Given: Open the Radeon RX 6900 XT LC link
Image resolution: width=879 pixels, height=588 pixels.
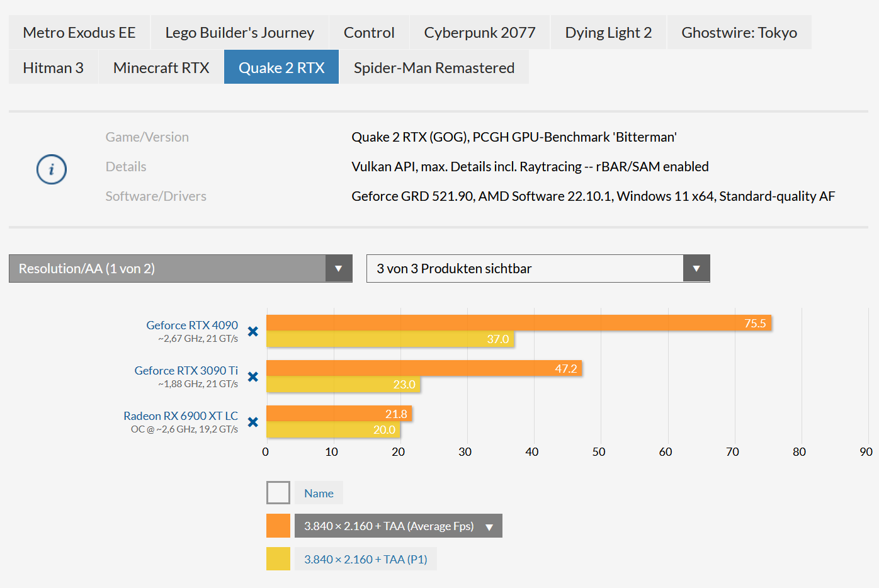Looking at the screenshot, I should (x=181, y=416).
